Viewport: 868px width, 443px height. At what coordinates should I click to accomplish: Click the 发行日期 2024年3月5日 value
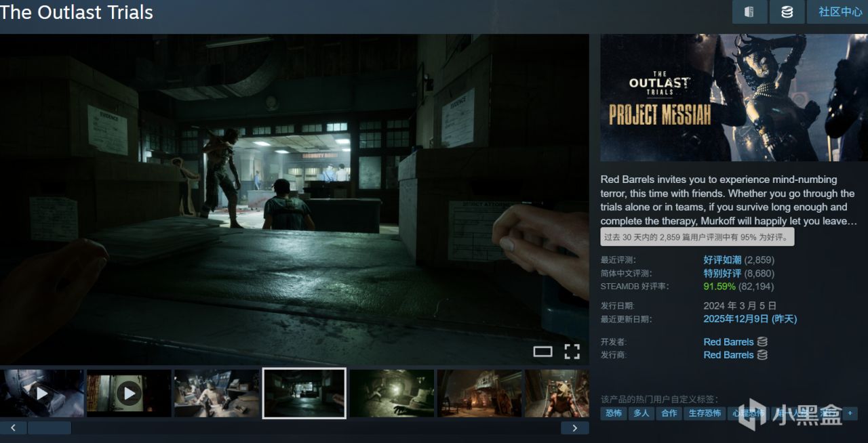(740, 305)
